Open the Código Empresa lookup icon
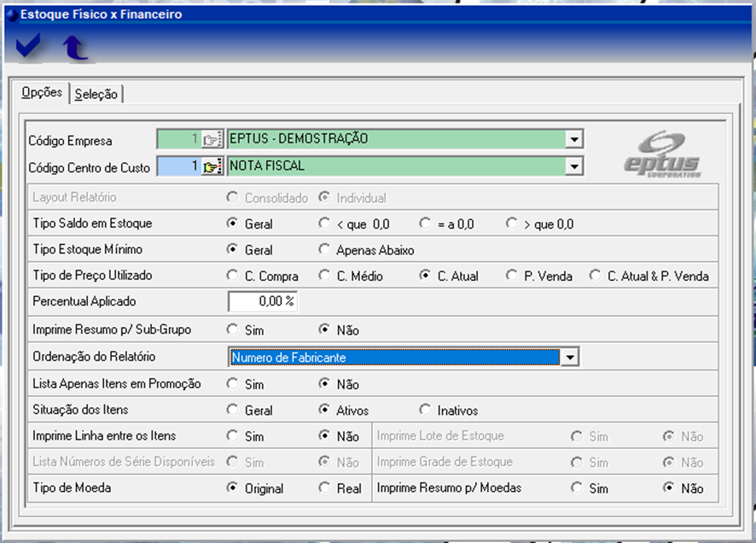Image resolution: width=756 pixels, height=543 pixels. [x=212, y=140]
